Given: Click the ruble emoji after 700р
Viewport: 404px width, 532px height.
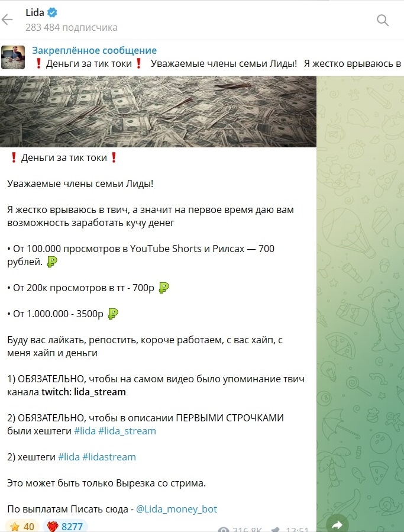Looking at the screenshot, I should coord(164,288).
